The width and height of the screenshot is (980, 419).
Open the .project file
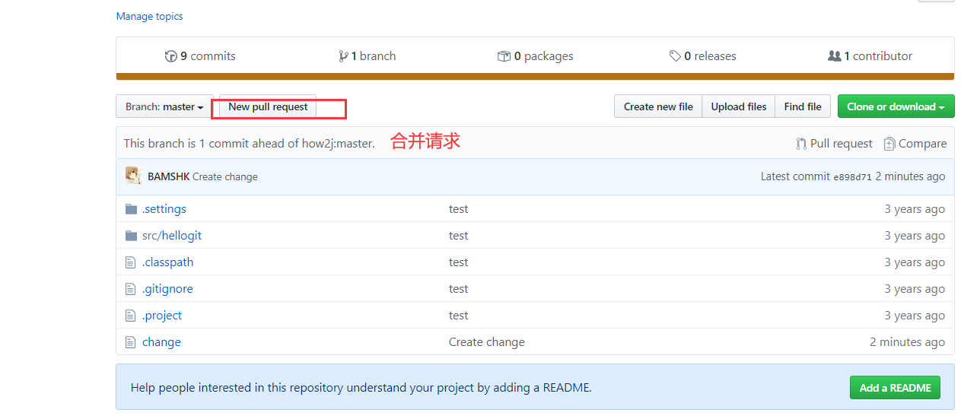(x=161, y=315)
